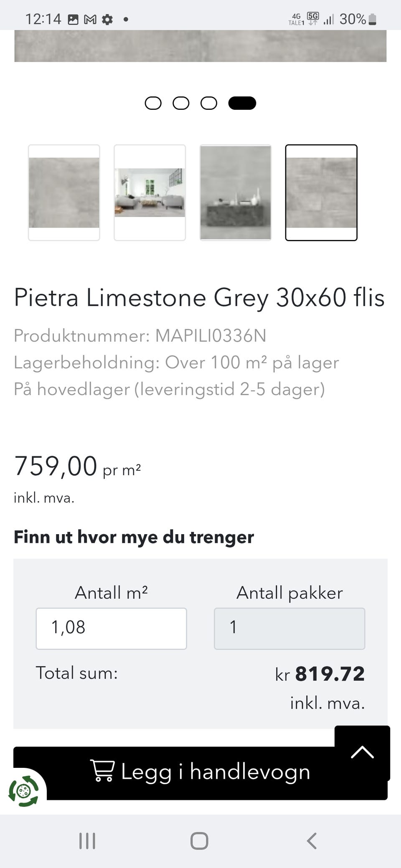Open the green cookie settings icon
The image size is (401, 868).
24,790
